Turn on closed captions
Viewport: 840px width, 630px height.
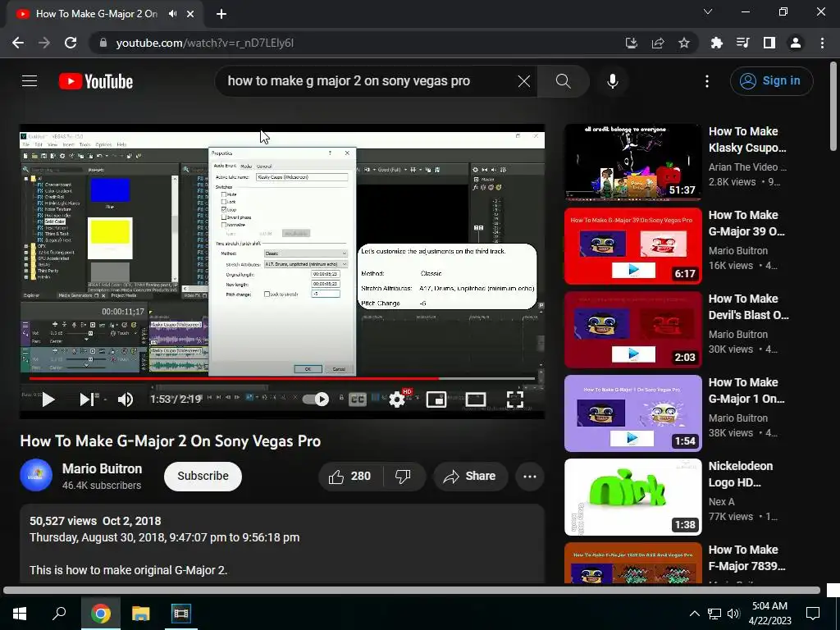click(x=358, y=399)
